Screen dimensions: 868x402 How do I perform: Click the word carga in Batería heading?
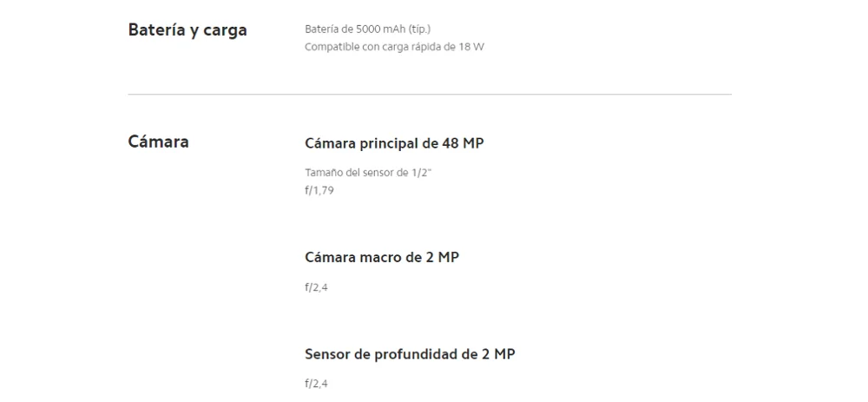click(x=225, y=31)
